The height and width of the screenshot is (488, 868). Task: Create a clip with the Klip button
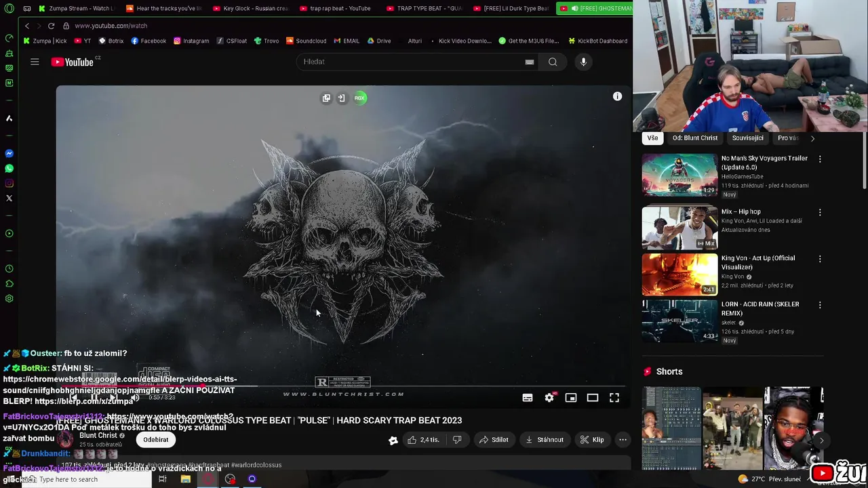point(592,440)
